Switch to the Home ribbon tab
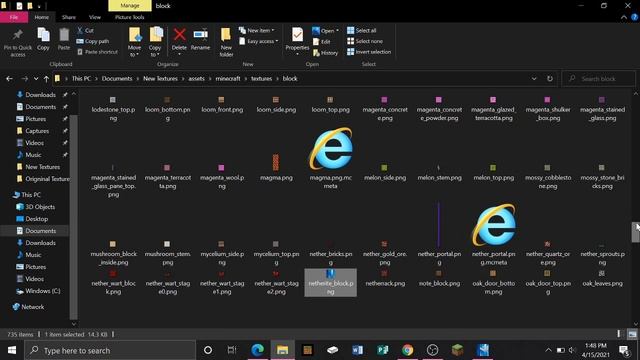This screenshot has width=640, height=360. 42,17
